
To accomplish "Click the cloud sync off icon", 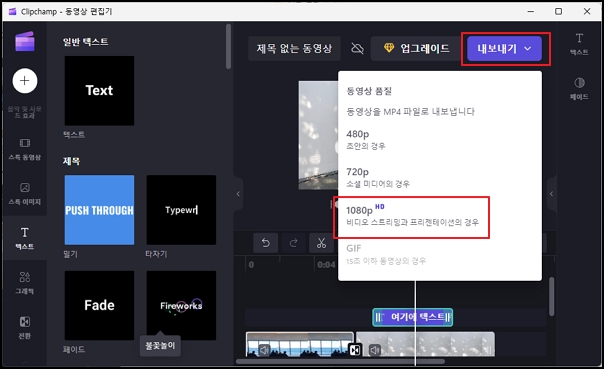I will (357, 49).
